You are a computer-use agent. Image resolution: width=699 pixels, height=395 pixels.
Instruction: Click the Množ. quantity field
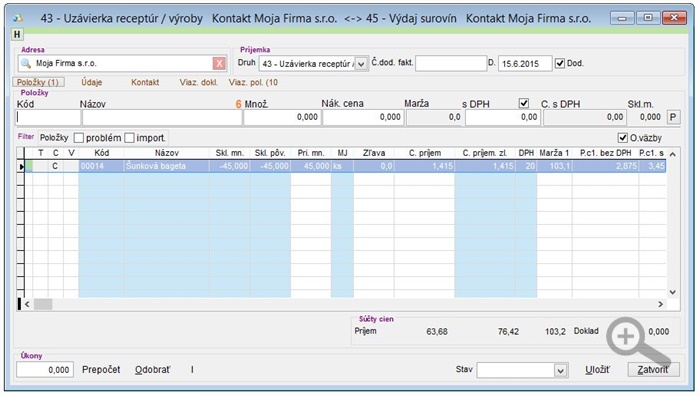coord(282,117)
